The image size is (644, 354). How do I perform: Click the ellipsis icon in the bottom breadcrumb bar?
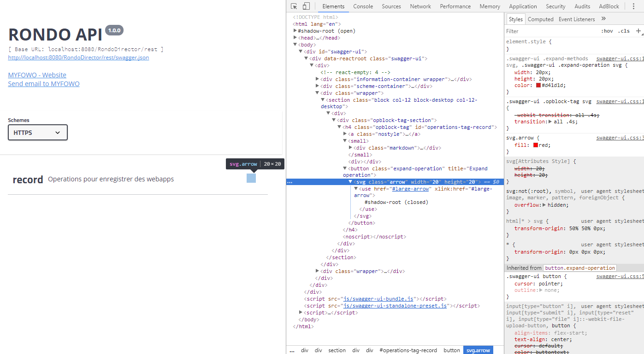(291, 350)
